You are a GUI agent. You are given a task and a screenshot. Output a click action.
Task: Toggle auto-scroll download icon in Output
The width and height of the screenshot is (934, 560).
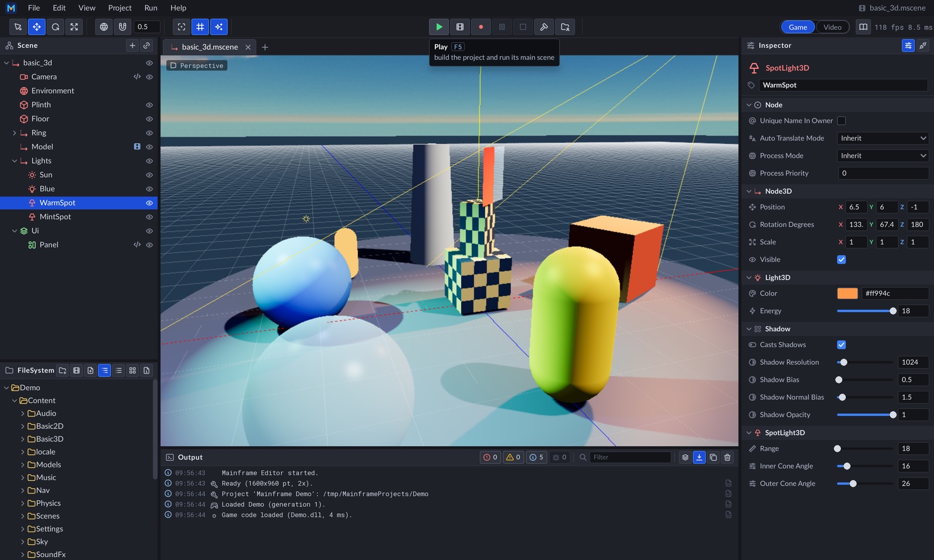699,457
